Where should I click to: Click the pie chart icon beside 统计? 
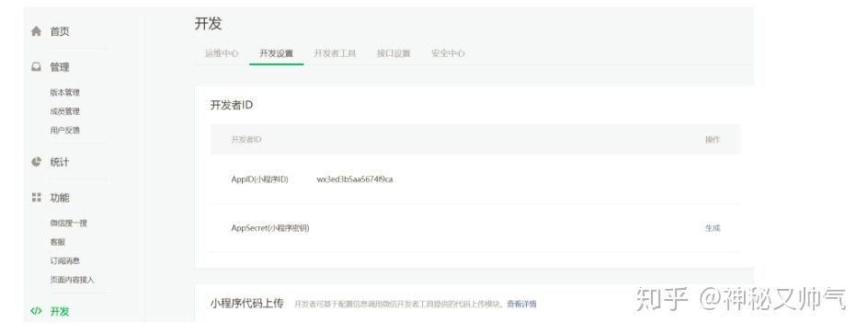pyautogui.click(x=36, y=162)
